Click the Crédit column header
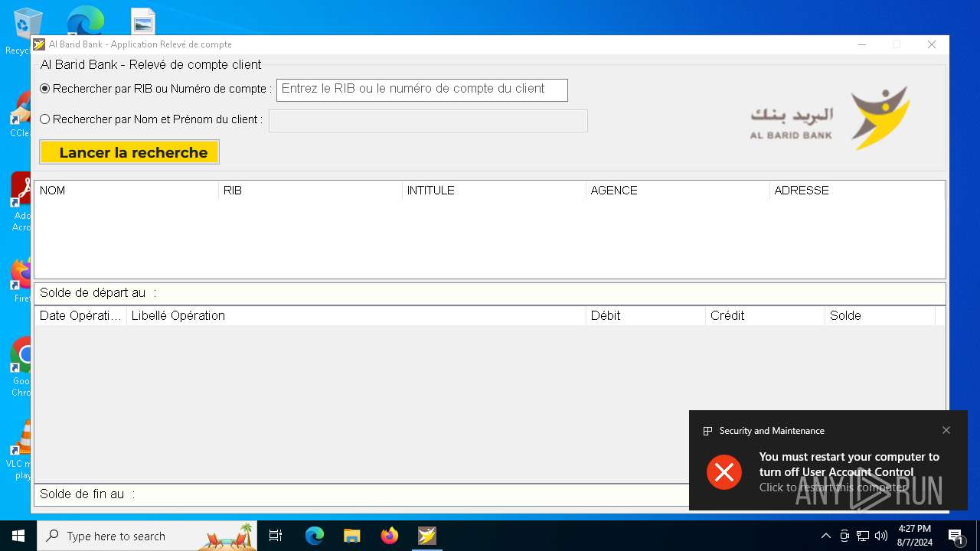Image resolution: width=980 pixels, height=551 pixels. coord(765,316)
